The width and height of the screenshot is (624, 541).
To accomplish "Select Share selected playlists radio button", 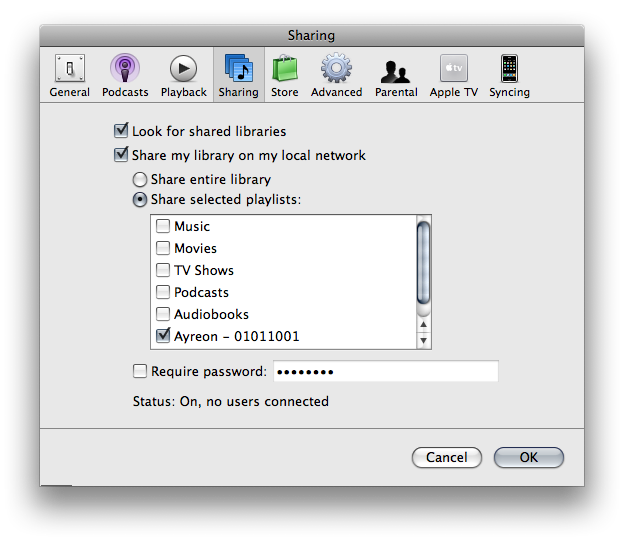I will click(x=140, y=199).
